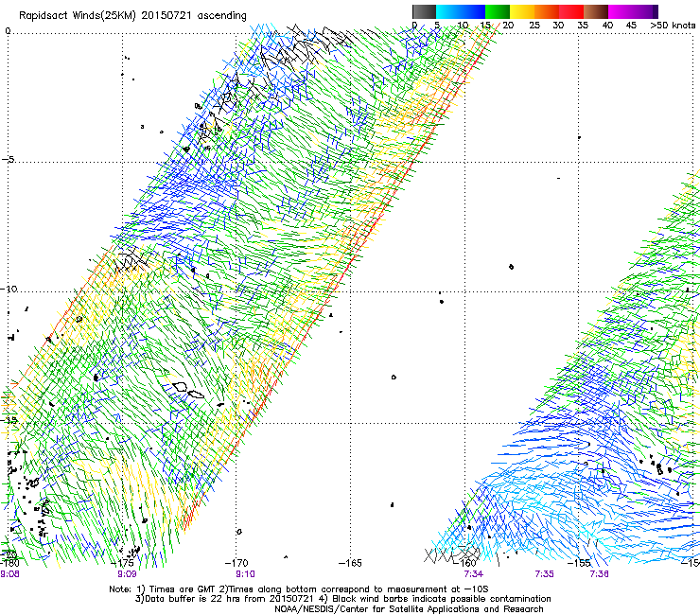Viewport: 700px width, 615px height.
Task: Click the note line starting 'Note: 1) Times are GMT'
Action: pyautogui.click(x=299, y=589)
